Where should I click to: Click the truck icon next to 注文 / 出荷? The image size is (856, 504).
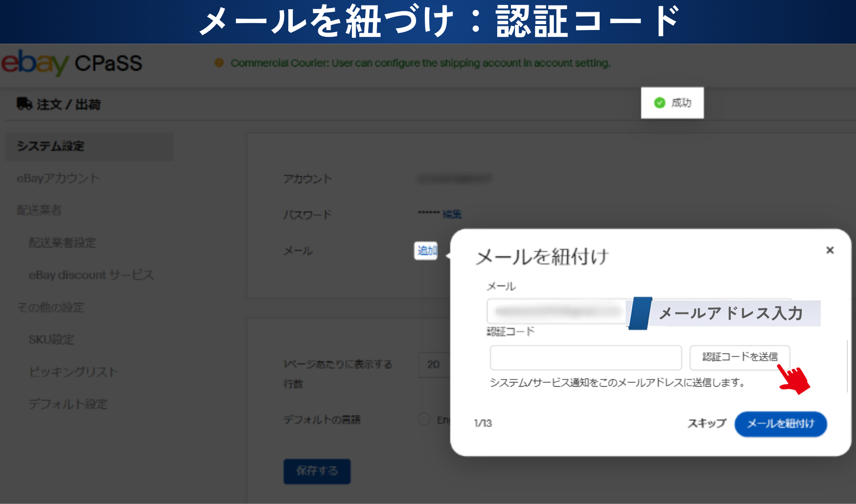coord(24,104)
